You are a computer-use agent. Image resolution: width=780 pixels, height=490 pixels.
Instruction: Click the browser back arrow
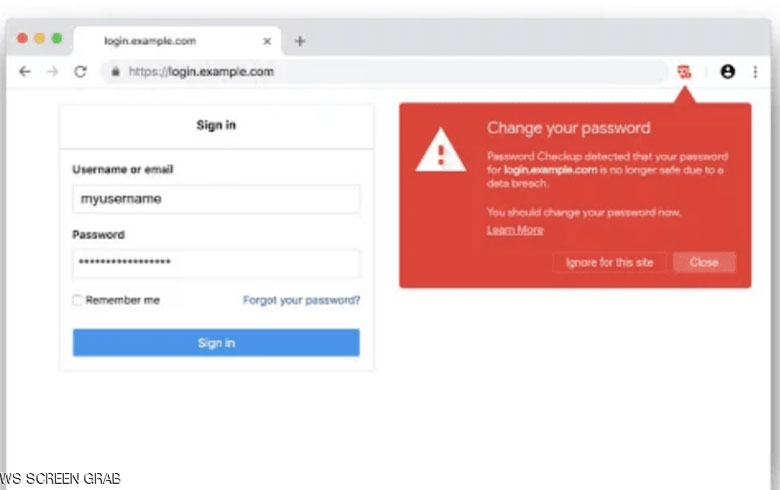[x=25, y=72]
